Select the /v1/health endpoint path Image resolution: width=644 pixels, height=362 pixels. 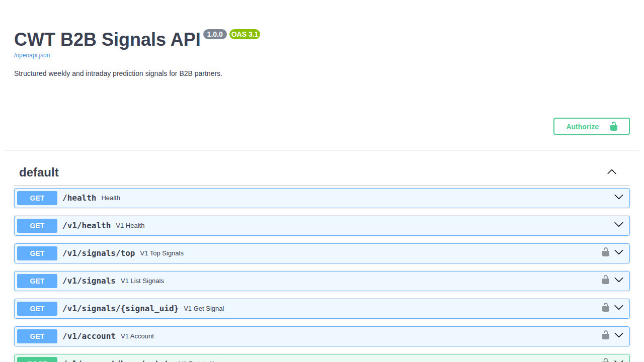click(x=87, y=226)
